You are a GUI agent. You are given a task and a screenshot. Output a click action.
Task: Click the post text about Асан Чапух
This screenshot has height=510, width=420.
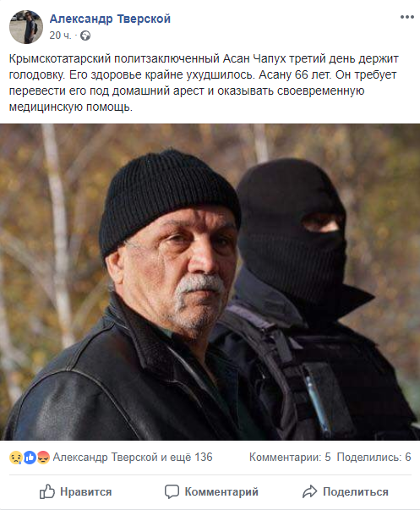coord(204,83)
